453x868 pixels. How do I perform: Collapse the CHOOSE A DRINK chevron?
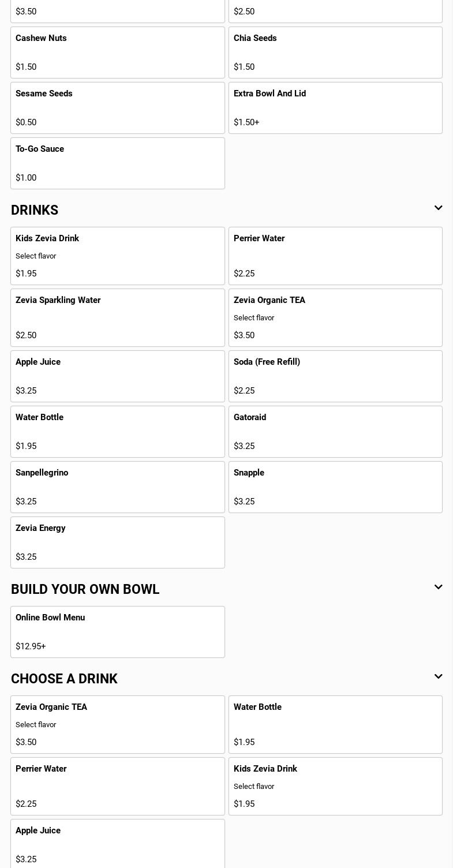pos(438,677)
